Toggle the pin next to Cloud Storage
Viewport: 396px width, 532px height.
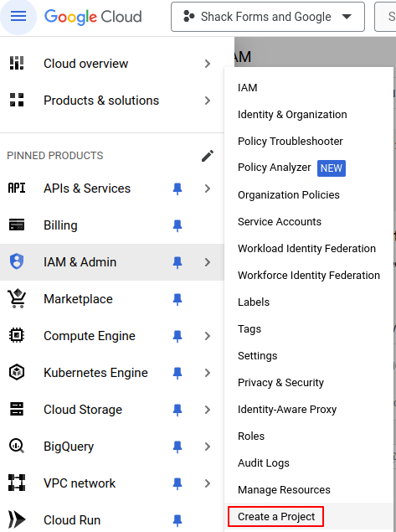[177, 410]
